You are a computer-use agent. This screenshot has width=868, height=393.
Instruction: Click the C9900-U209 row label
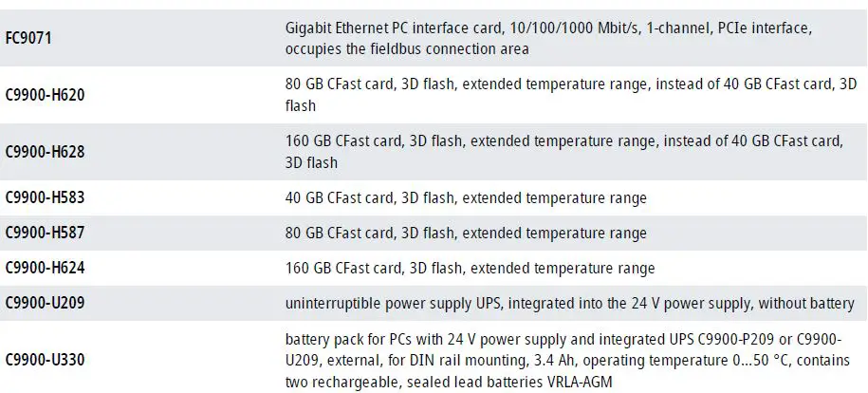tap(46, 304)
